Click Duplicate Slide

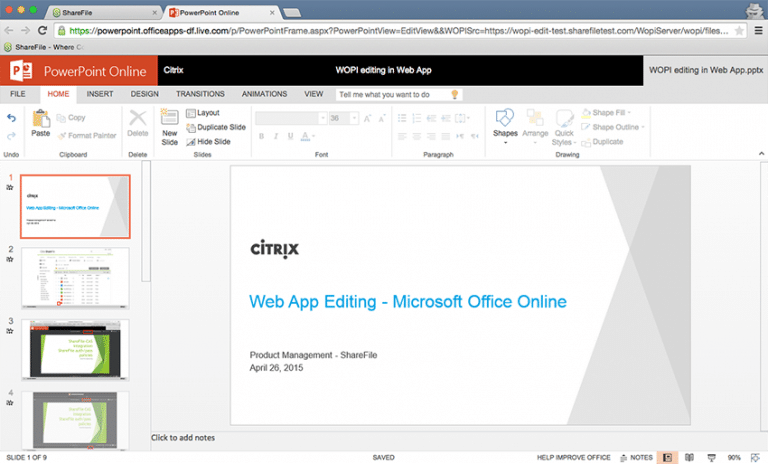coord(216,127)
